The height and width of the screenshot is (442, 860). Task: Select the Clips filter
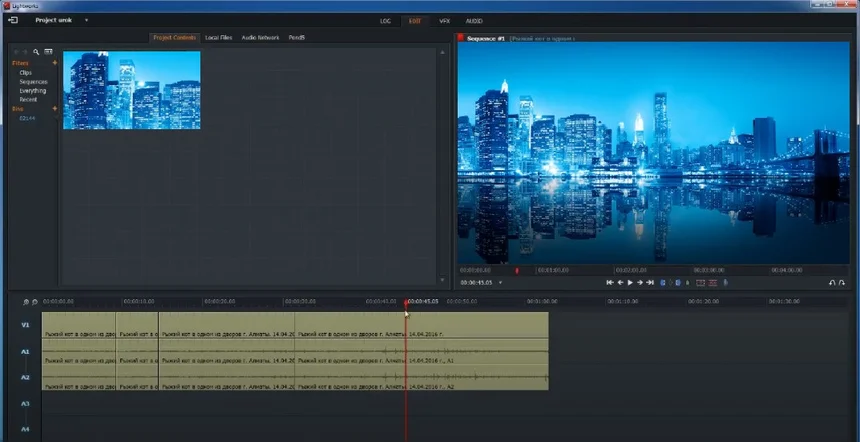26,72
